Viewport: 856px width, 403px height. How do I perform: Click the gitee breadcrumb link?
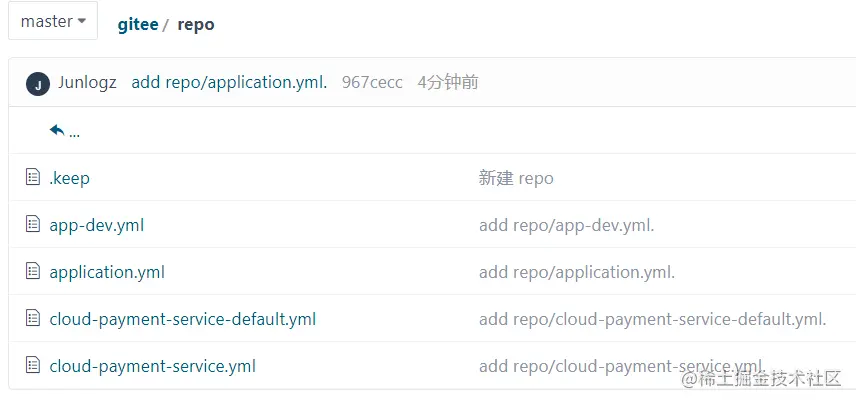pyautogui.click(x=138, y=25)
